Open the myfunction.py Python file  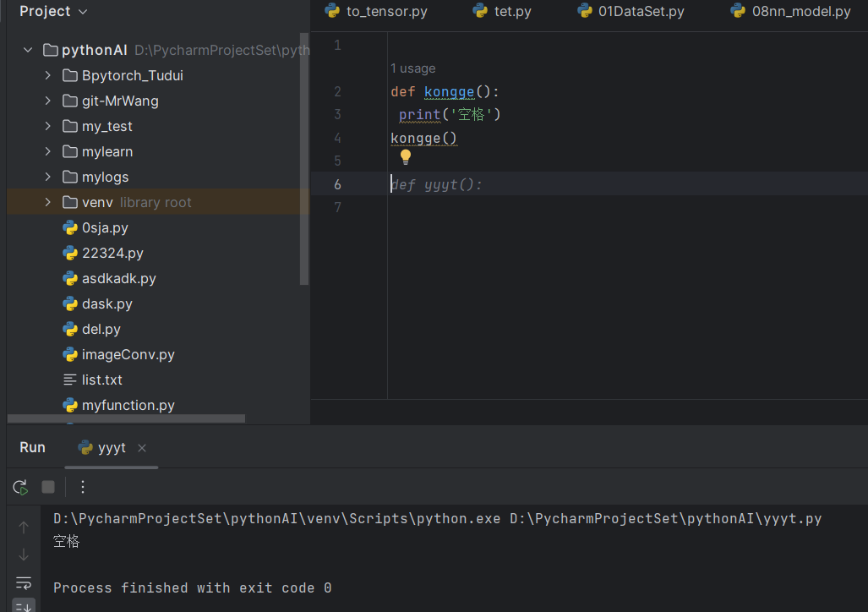(128, 405)
